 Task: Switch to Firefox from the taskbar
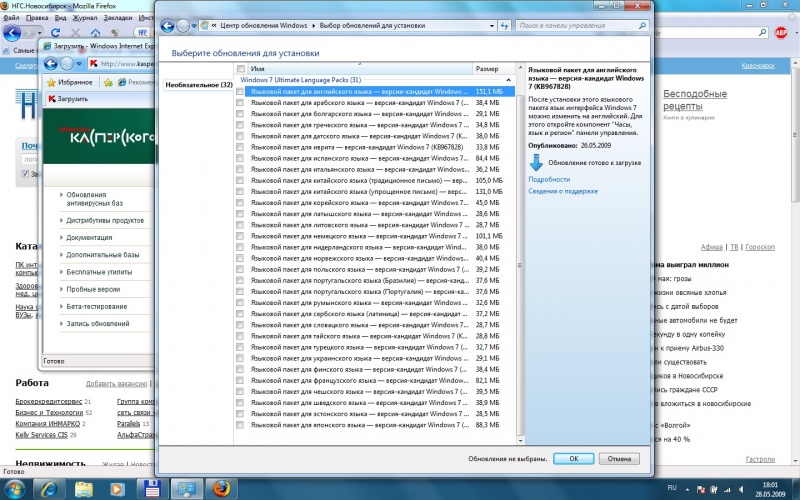tap(221, 489)
